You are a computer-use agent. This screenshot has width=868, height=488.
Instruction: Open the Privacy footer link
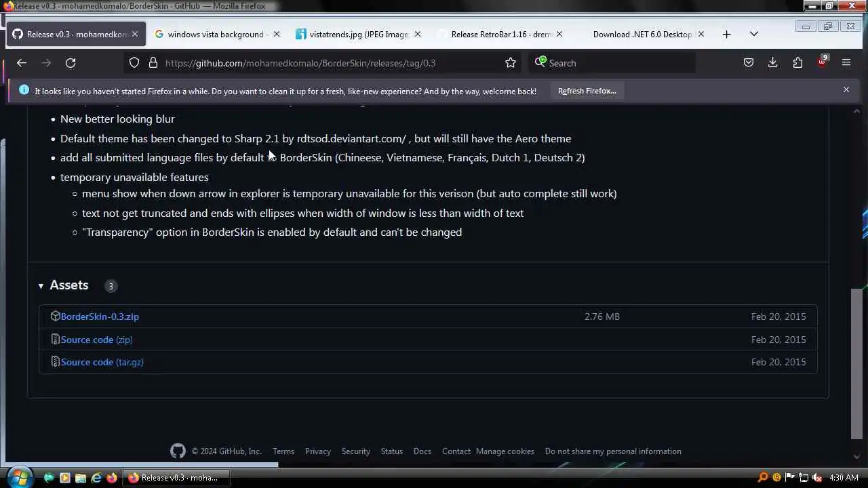pos(318,451)
